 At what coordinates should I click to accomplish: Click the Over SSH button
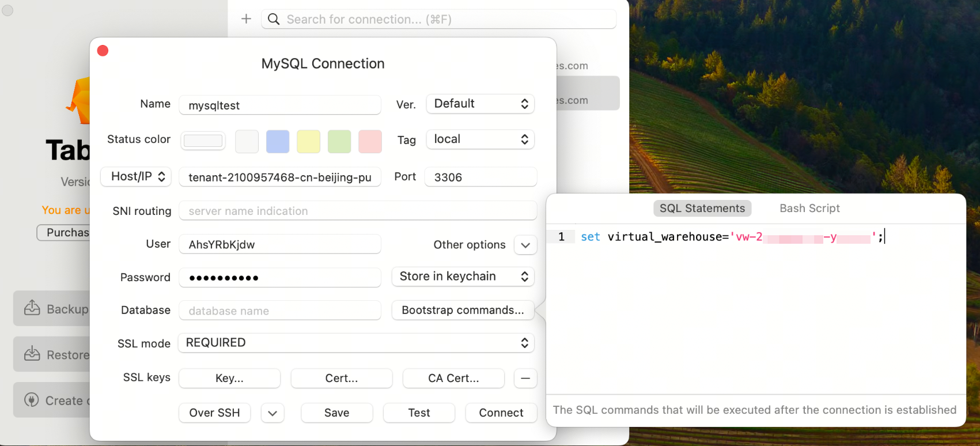click(214, 413)
